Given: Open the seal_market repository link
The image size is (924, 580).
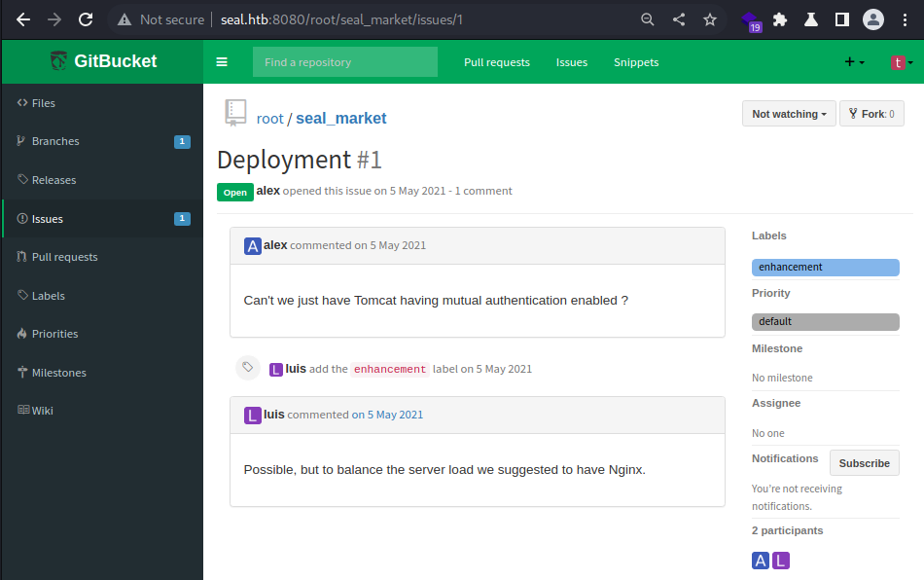Looking at the screenshot, I should tap(340, 119).
